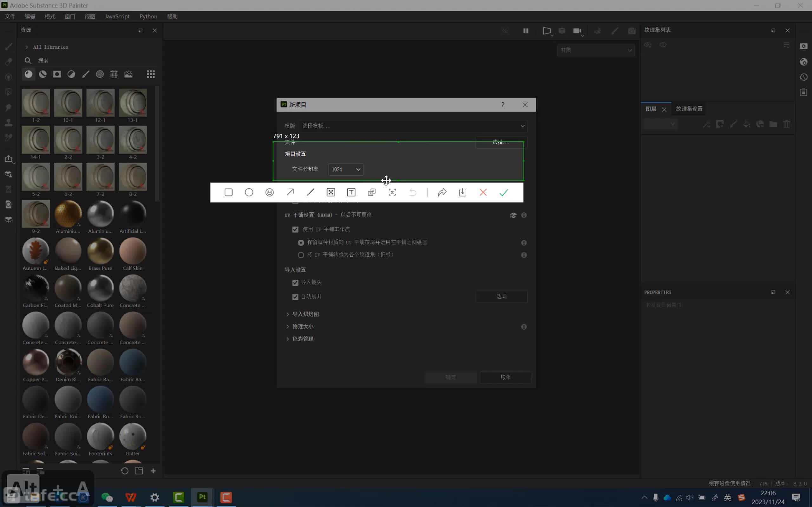Open 文件 menu in menu bar
The height and width of the screenshot is (507, 812).
click(10, 16)
